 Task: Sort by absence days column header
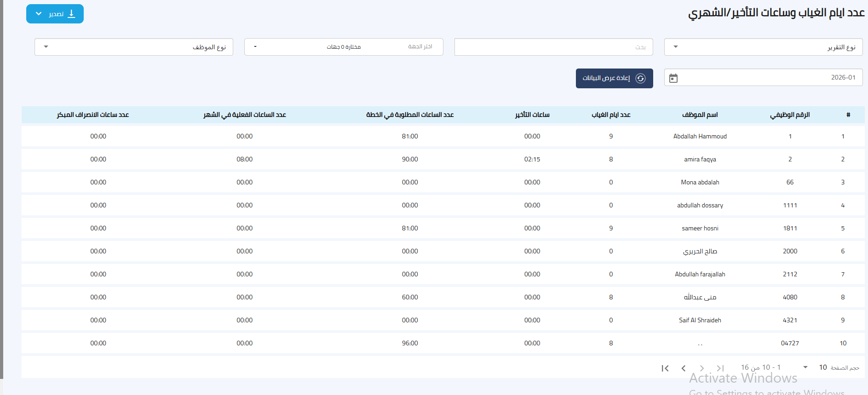(611, 114)
